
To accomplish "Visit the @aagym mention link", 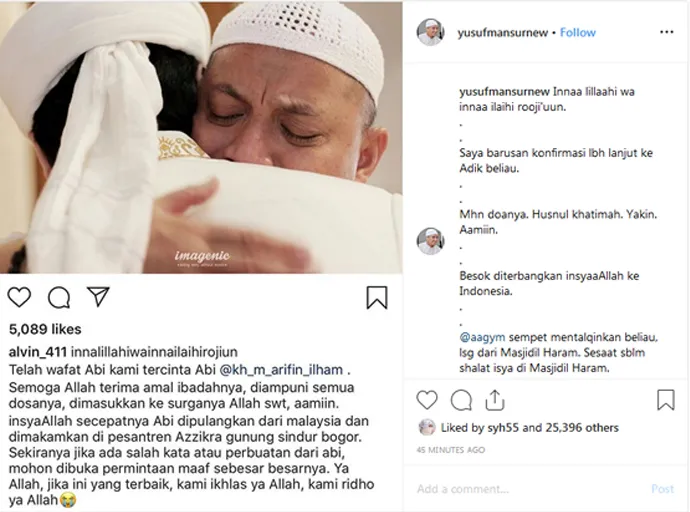I will coord(482,337).
